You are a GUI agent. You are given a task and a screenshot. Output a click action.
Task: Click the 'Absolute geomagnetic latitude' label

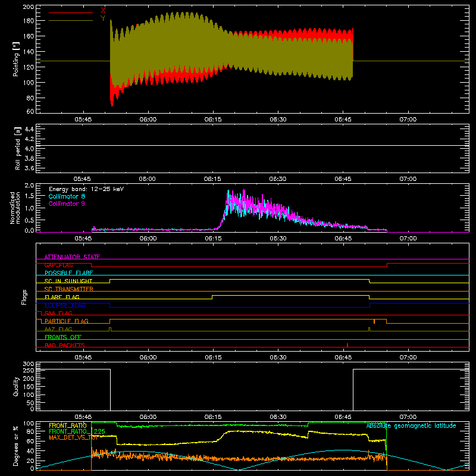point(411,426)
